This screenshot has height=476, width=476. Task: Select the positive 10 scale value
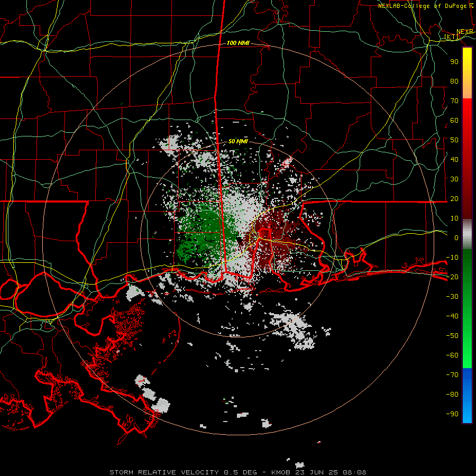pyautogui.click(x=454, y=218)
